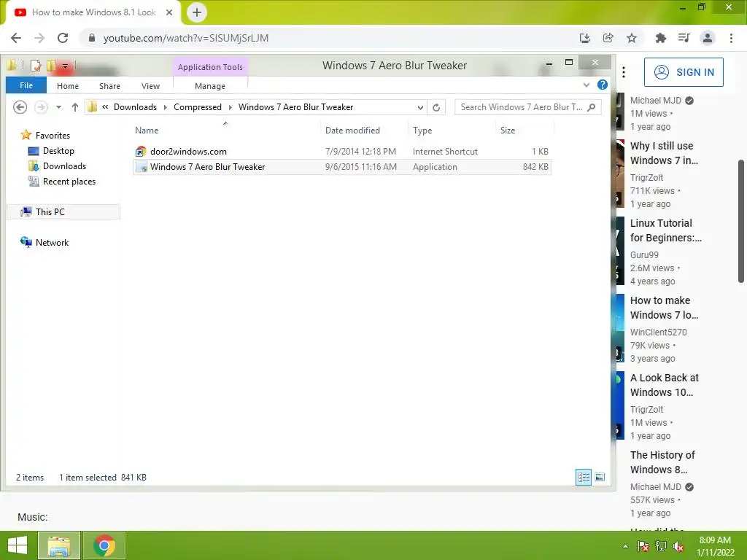Open Chrome profile avatar
Image resolution: width=747 pixels, height=560 pixels.
pos(708,38)
